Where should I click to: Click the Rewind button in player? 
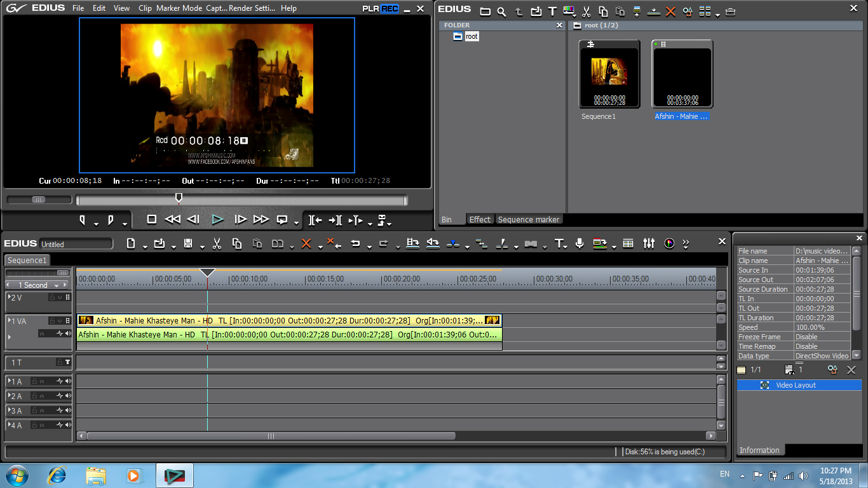pos(172,219)
